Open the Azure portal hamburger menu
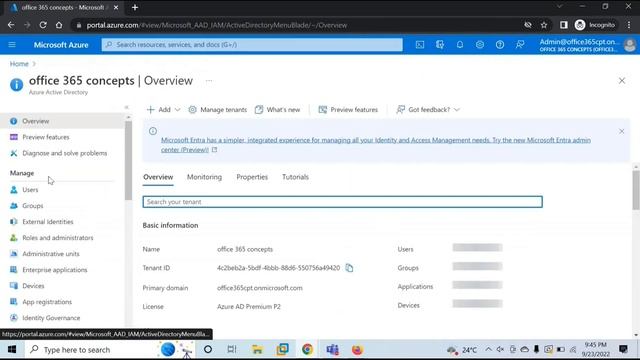Screen dimensions: 640x360 (12, 44)
